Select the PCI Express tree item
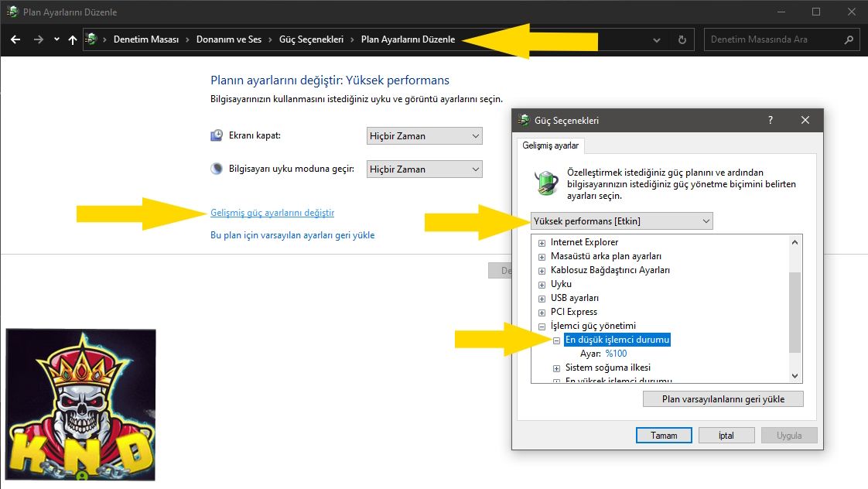This screenshot has height=489, width=868. coord(573,312)
